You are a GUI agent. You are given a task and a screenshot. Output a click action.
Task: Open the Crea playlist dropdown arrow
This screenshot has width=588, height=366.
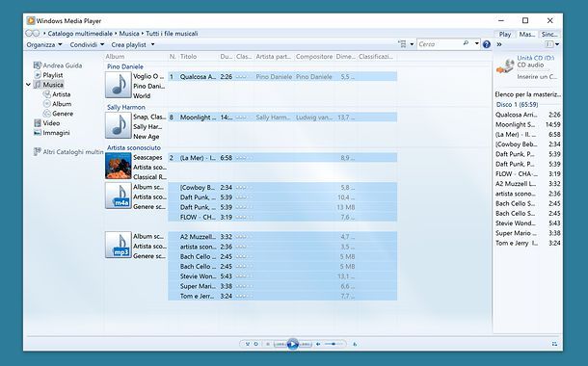[152, 44]
